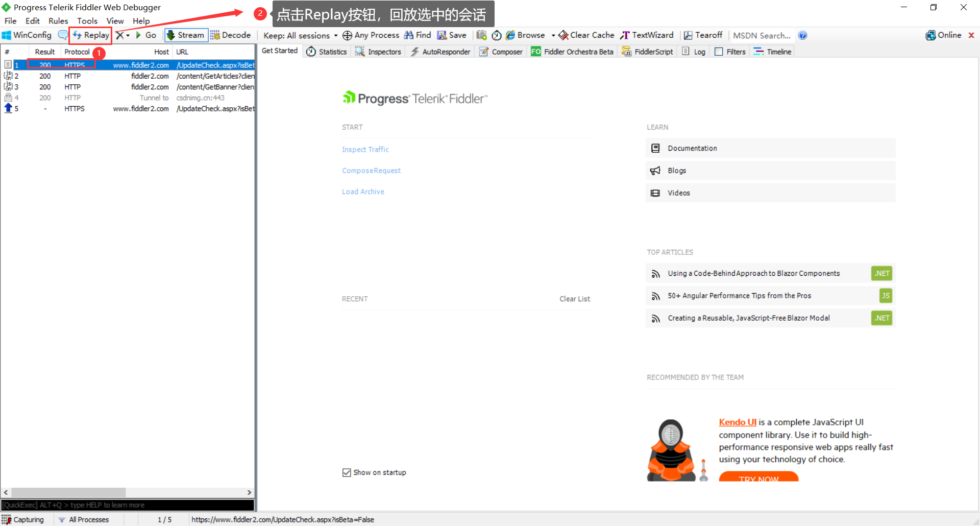
Task: Select session 4 Tunnel to csdnimg.cn
Action: pyautogui.click(x=128, y=98)
